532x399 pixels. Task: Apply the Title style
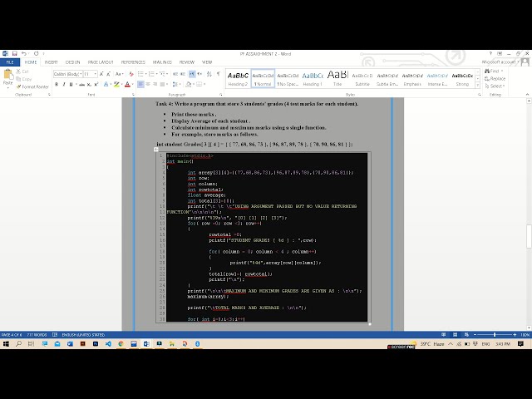click(337, 79)
